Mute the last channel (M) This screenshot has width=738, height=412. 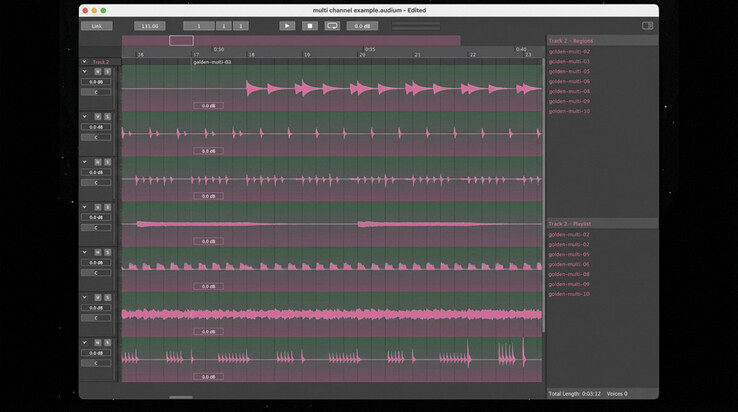coord(97,343)
